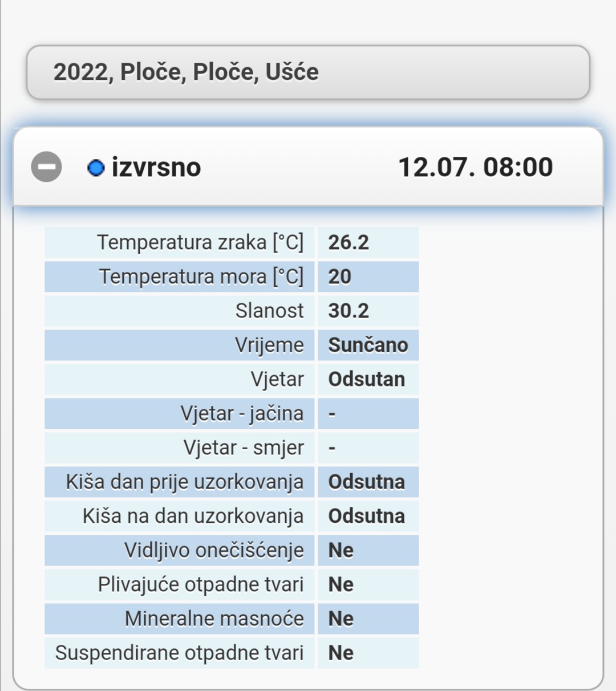
Task: Select the sea temperature value 20
Action: (340, 277)
